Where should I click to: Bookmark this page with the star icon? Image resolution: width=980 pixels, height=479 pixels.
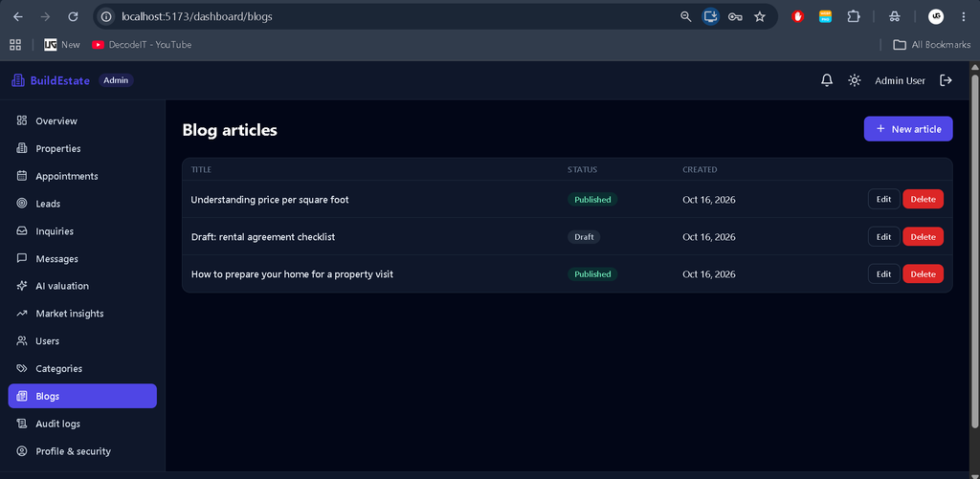(759, 17)
